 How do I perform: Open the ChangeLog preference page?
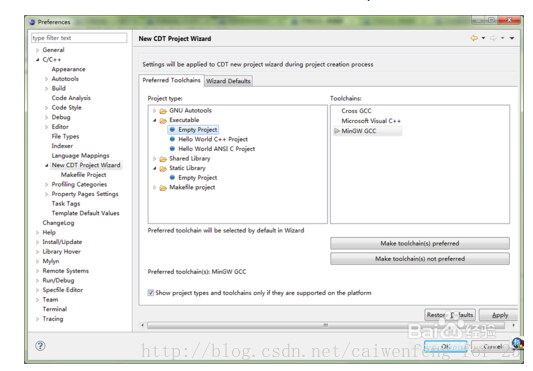tap(58, 223)
